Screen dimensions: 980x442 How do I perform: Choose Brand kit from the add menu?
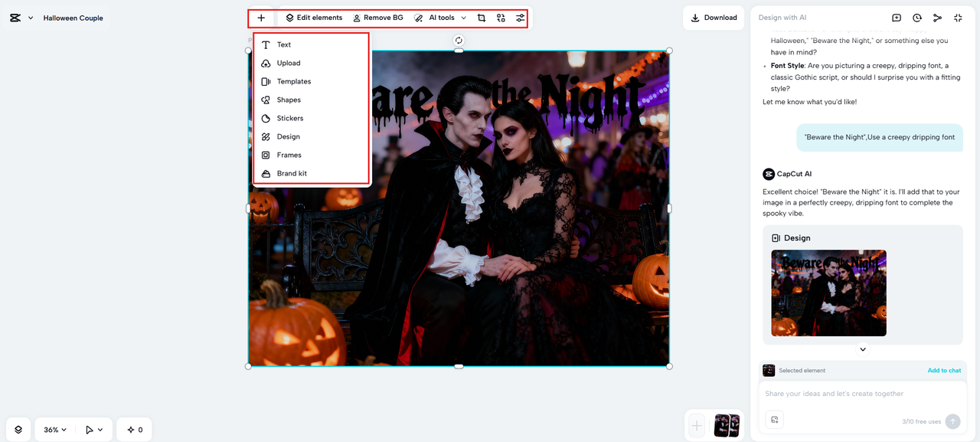[312, 173]
